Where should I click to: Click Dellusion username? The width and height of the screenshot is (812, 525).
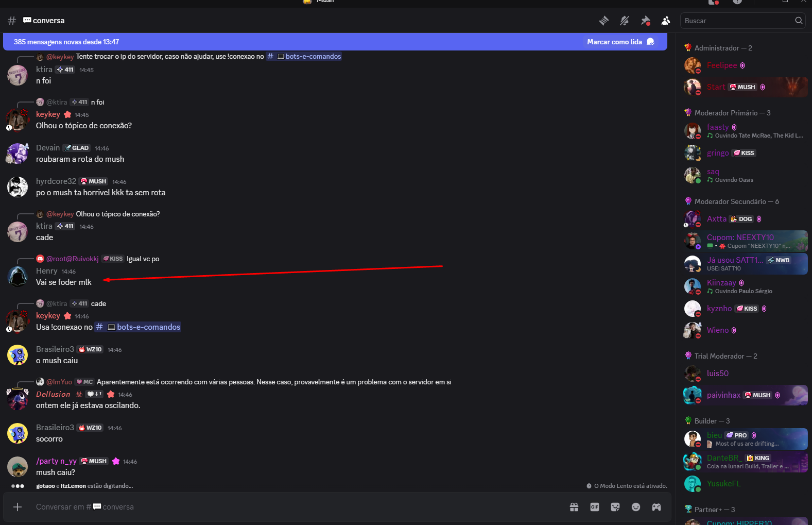tap(53, 394)
